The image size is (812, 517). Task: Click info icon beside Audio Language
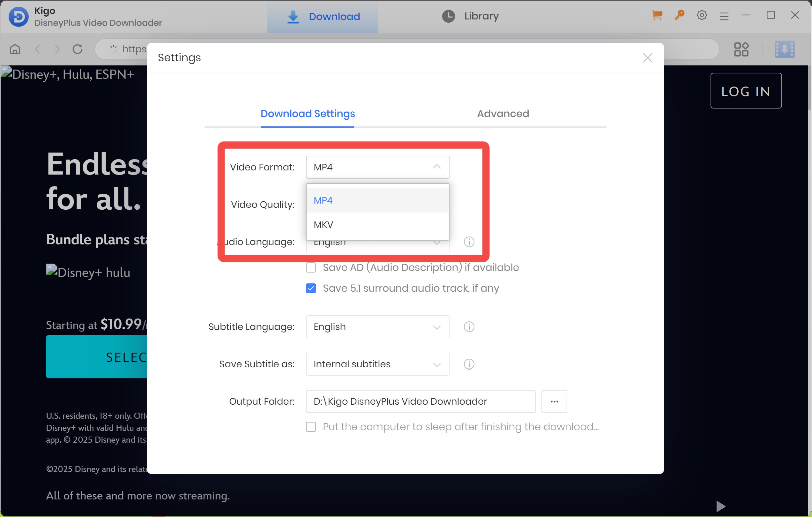coord(469,242)
